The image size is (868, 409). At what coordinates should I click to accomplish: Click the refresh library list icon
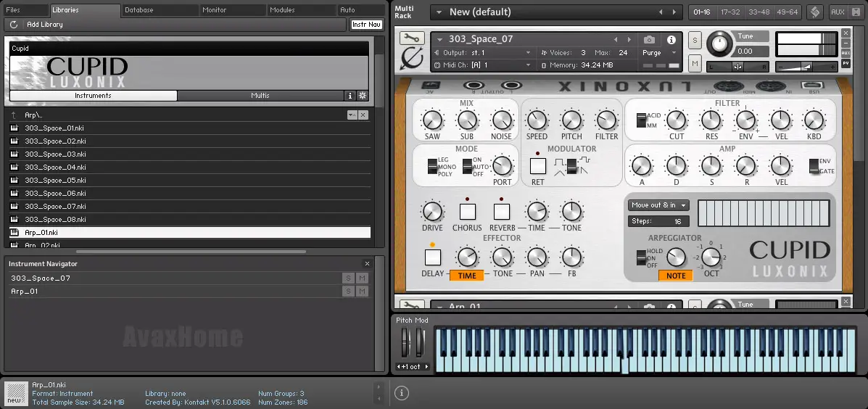click(14, 25)
